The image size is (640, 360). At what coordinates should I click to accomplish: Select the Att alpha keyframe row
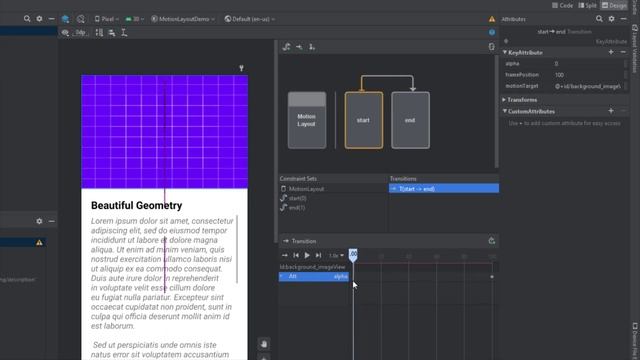[313, 276]
